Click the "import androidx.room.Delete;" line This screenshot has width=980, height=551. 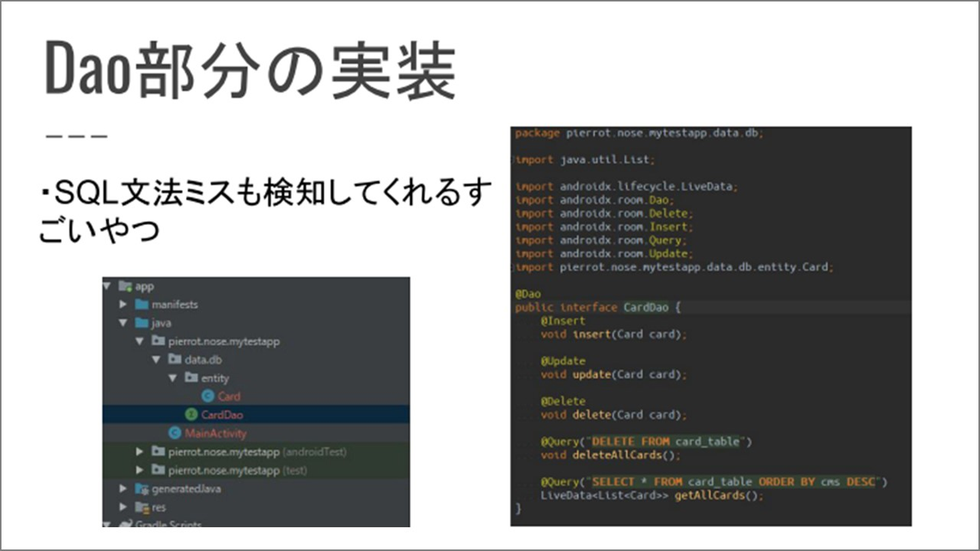pyautogui.click(x=604, y=214)
